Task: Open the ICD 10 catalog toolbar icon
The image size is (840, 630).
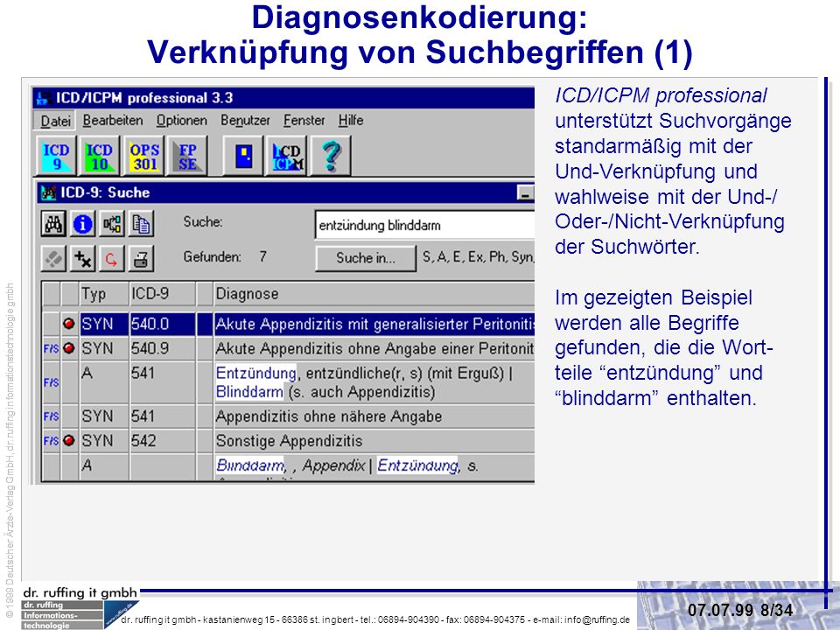Action: click(100, 156)
